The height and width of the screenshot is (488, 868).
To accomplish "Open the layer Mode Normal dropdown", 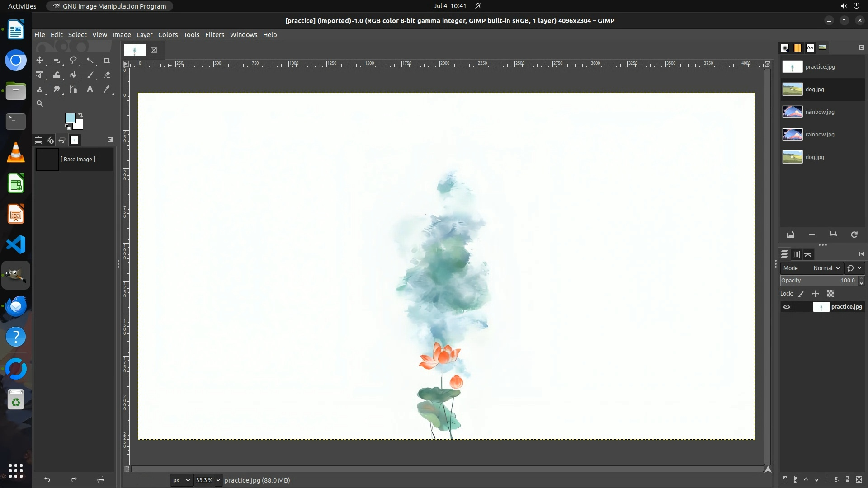I will click(x=826, y=268).
